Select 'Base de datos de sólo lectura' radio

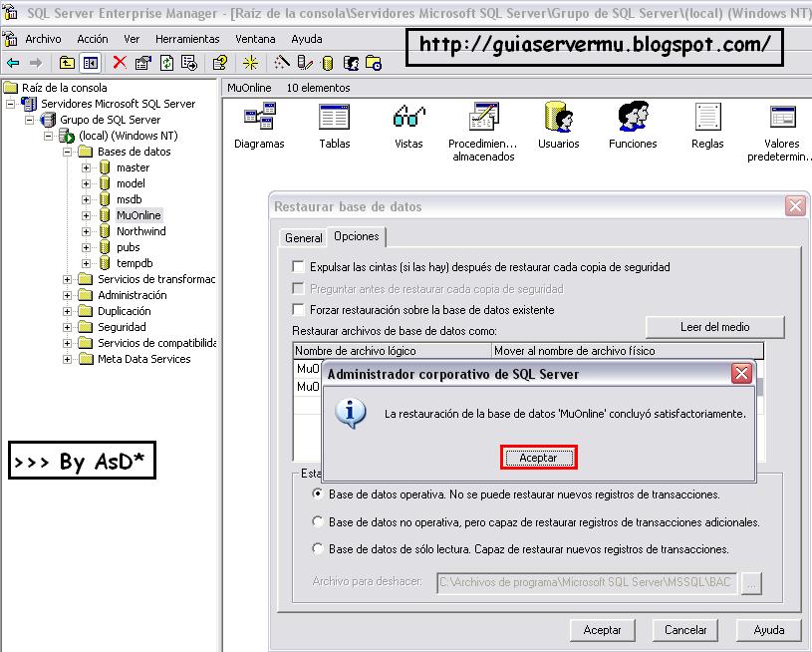point(318,548)
